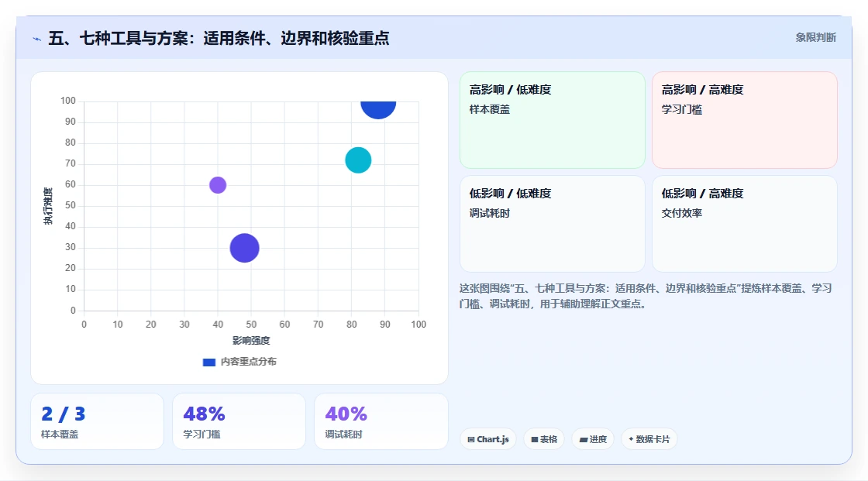
Task: Click the y-axis tick label 100
Action: [68, 101]
